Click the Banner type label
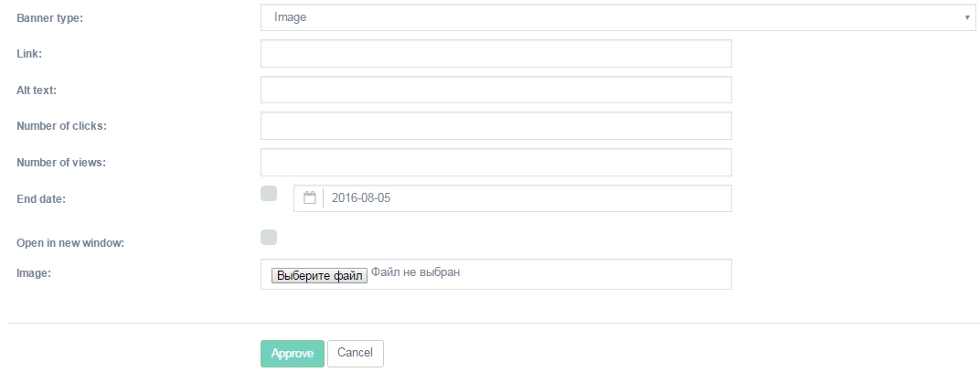Viewport: 980px width, 383px height. click(x=49, y=18)
